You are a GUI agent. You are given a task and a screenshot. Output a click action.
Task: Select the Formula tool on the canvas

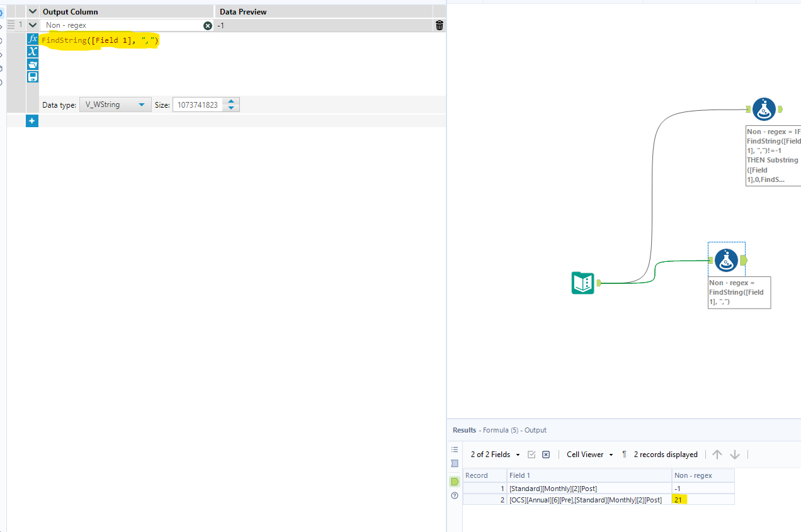click(x=727, y=259)
